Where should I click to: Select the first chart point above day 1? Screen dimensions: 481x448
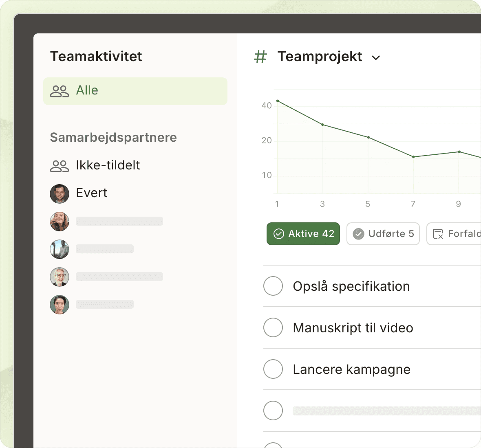click(x=278, y=101)
